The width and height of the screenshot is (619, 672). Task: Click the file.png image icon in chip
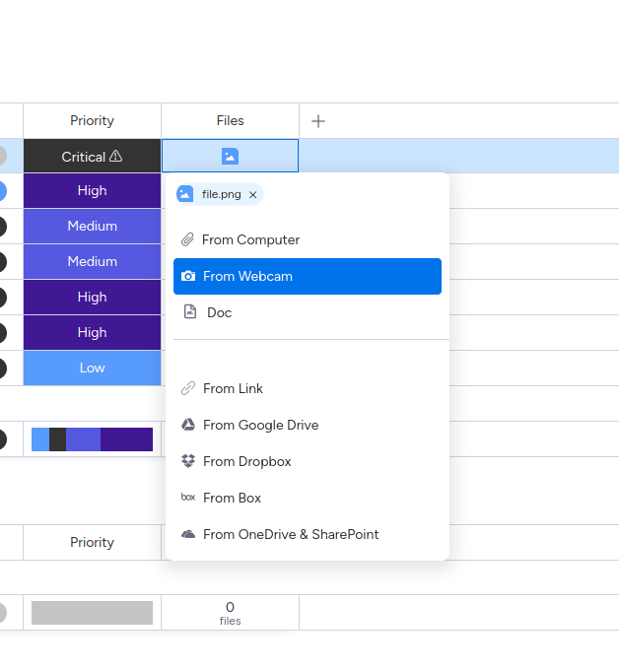(184, 194)
